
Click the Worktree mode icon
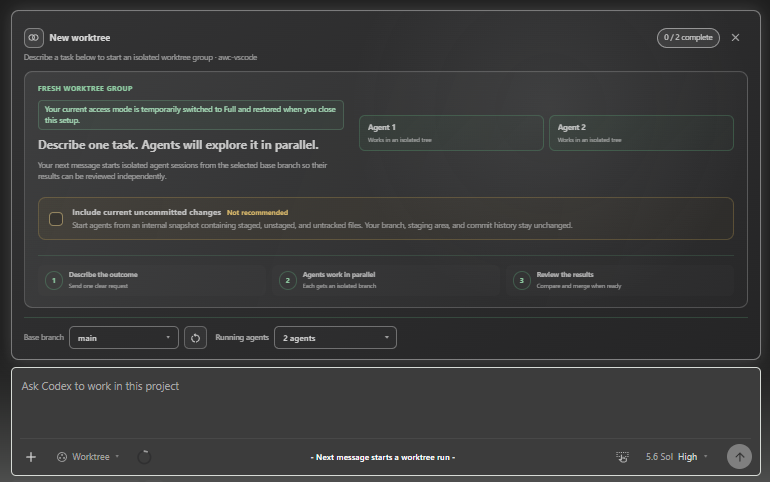tap(62, 457)
